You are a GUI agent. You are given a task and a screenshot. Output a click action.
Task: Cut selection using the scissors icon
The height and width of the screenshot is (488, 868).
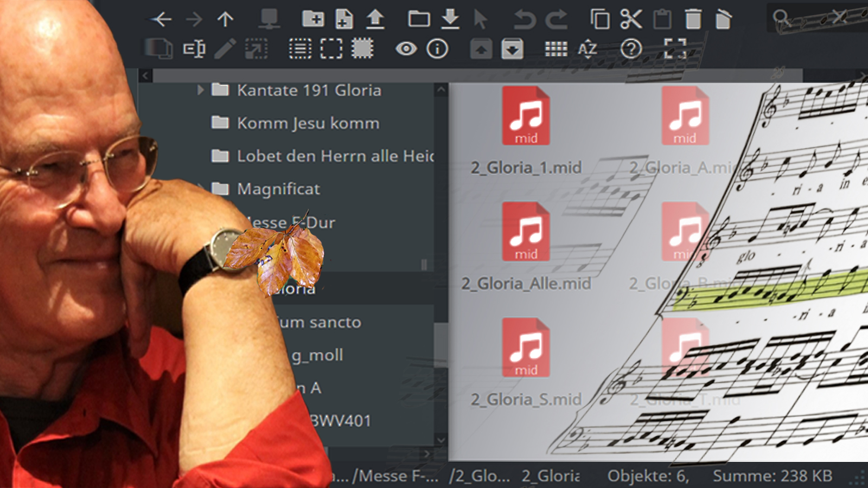coord(631,19)
